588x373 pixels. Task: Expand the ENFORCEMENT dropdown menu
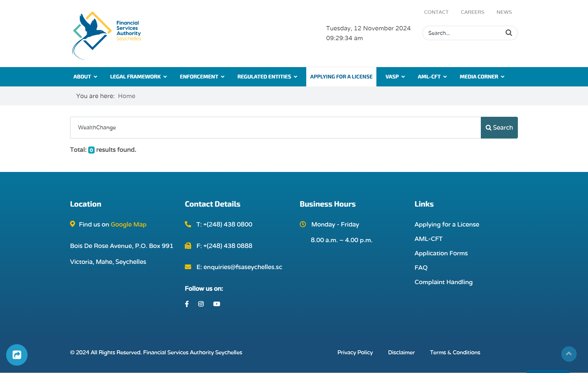(x=202, y=77)
